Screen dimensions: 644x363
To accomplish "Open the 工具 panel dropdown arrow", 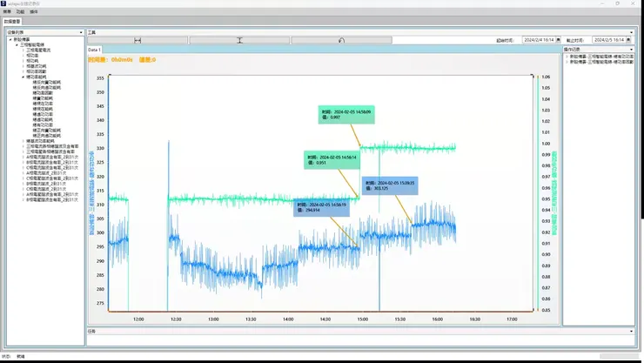I will pos(631,32).
